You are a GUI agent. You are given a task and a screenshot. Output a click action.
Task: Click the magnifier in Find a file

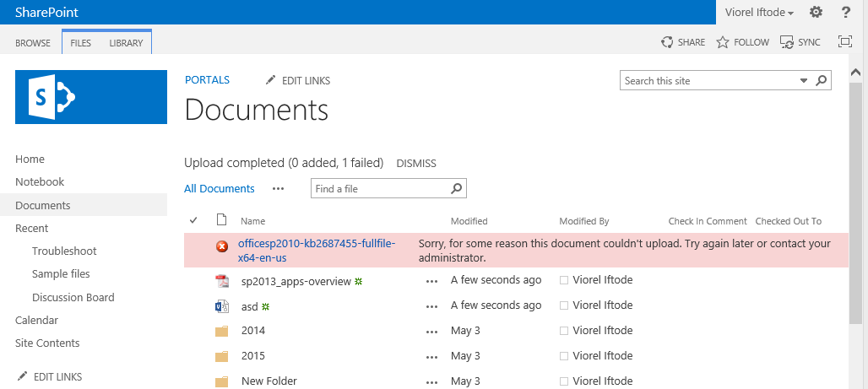pos(457,188)
